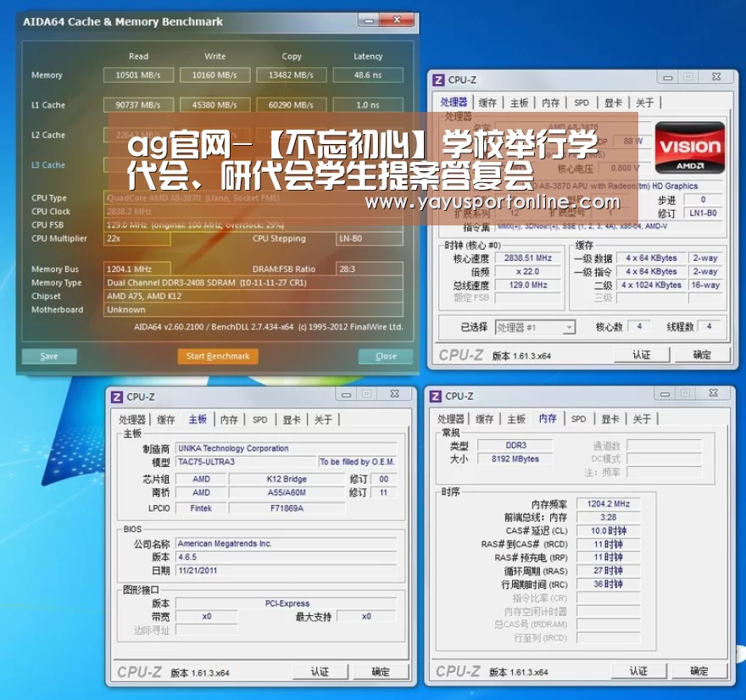The width and height of the screenshot is (746, 700).
Task: Click memory frequency value 1204.2 MHz
Action: click(x=608, y=503)
